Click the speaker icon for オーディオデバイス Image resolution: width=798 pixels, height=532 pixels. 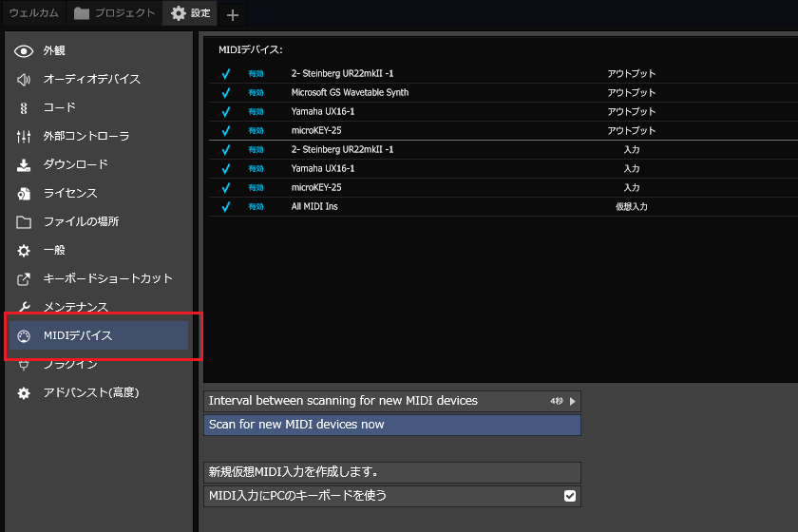(25, 79)
